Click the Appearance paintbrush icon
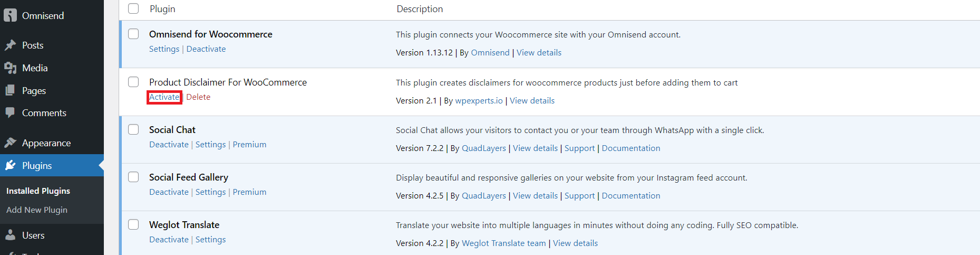 [10, 143]
